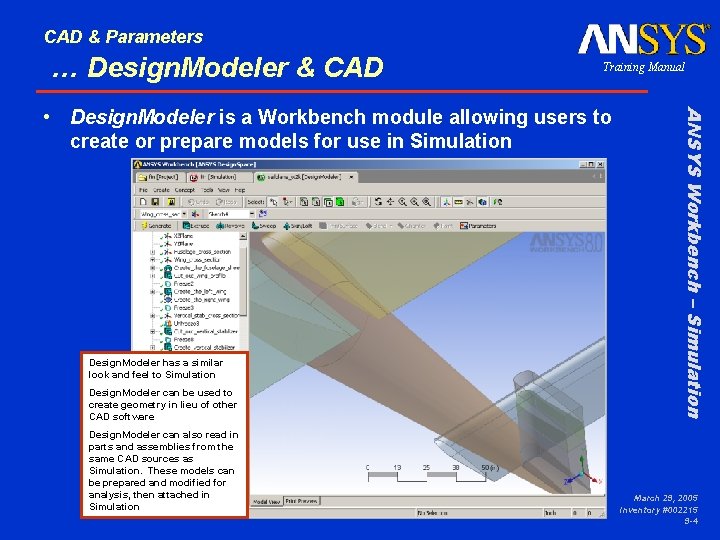Switch to the [Project] tab
Image resolution: width=720 pixels, height=540 pixels.
tap(159, 177)
